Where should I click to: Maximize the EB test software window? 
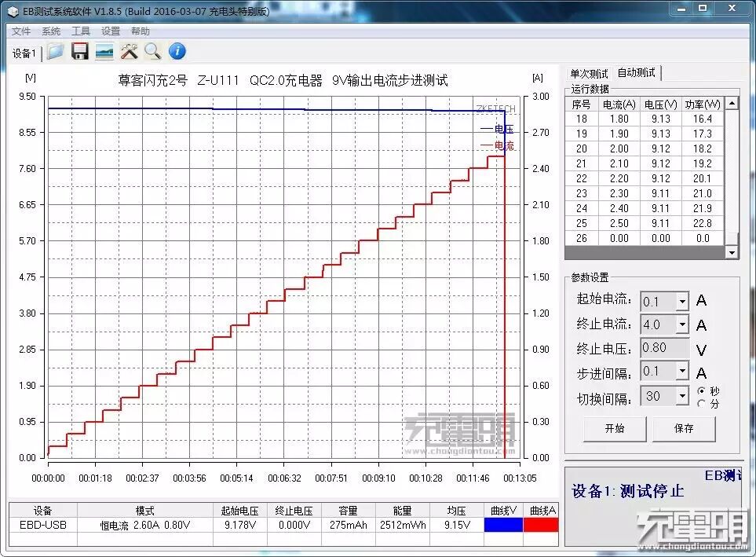pos(703,9)
